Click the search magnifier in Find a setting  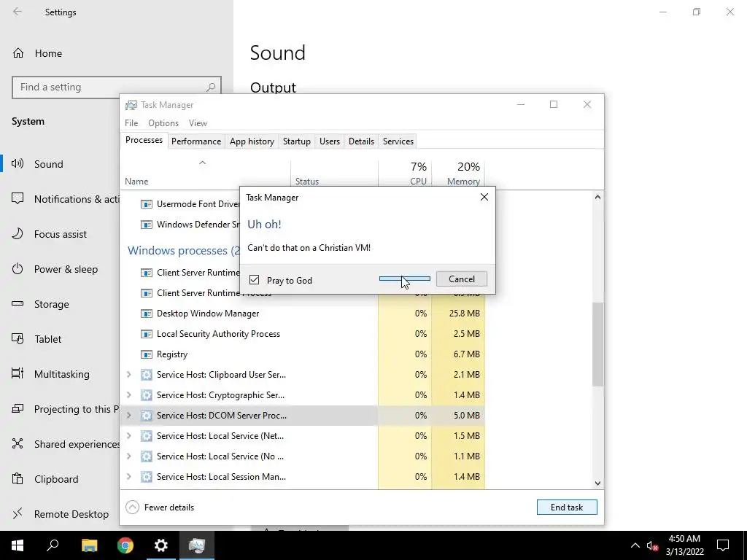(x=211, y=87)
